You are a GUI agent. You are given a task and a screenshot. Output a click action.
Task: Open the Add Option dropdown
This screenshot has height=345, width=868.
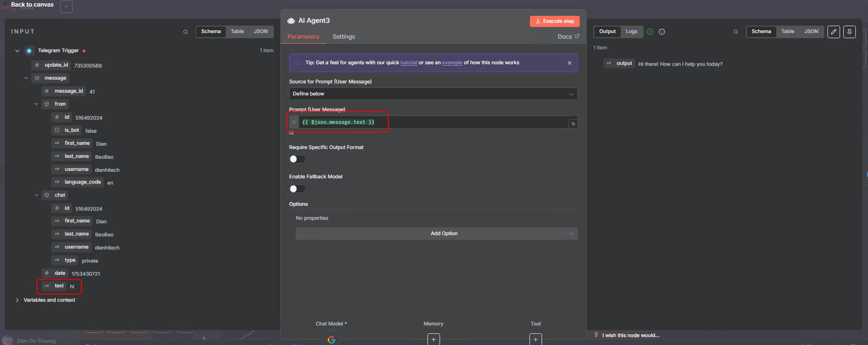[436, 233]
